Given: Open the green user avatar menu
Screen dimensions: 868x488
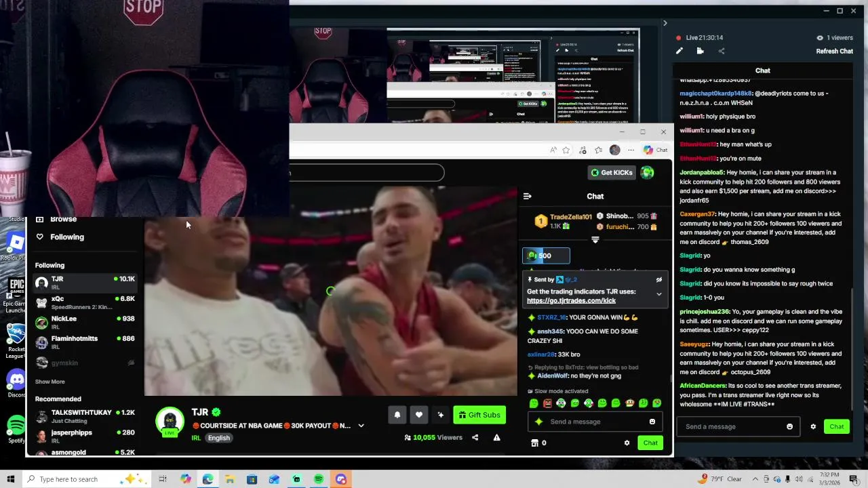Looking at the screenshot, I should coord(648,172).
